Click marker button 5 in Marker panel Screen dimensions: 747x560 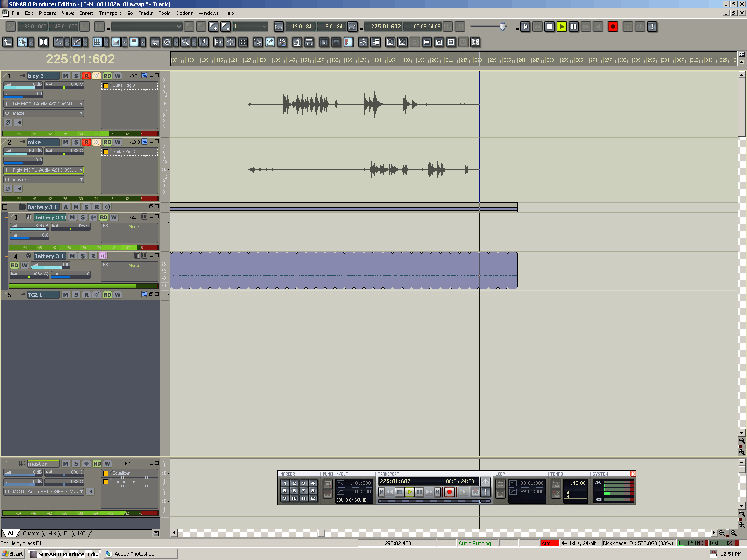coord(285,491)
